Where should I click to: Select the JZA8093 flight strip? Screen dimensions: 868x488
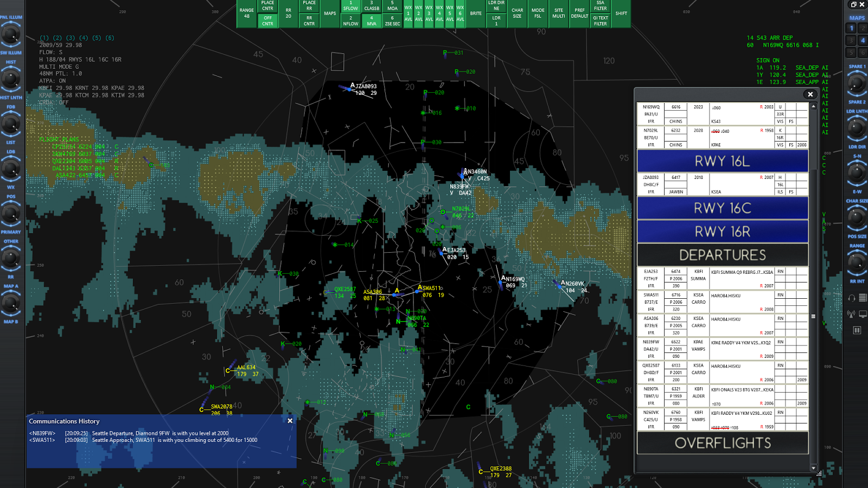click(x=723, y=184)
